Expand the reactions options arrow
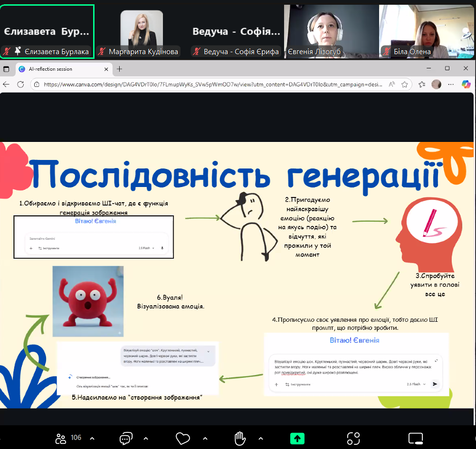 tap(205, 438)
